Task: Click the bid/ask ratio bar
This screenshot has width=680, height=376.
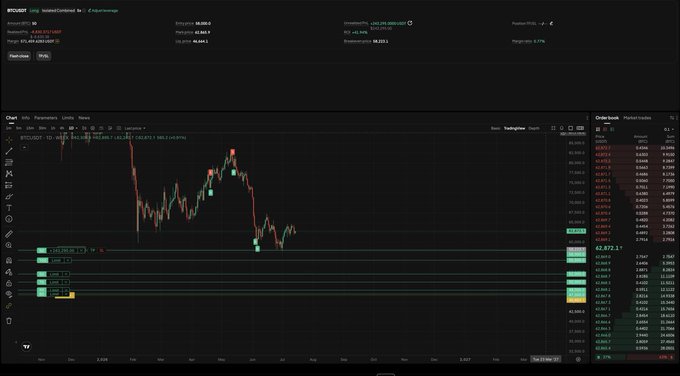Action: (x=636, y=357)
